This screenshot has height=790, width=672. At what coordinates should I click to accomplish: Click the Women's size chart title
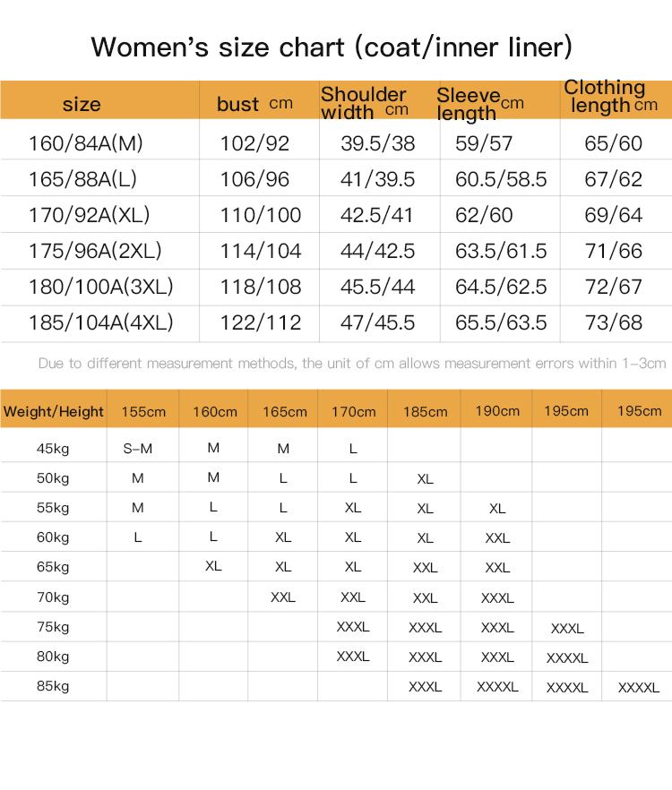tap(332, 47)
